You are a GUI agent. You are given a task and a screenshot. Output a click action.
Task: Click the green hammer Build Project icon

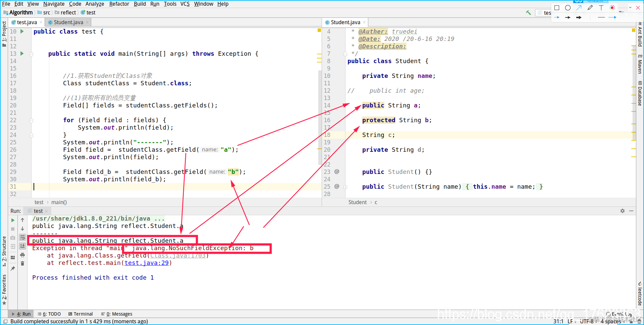point(529,13)
